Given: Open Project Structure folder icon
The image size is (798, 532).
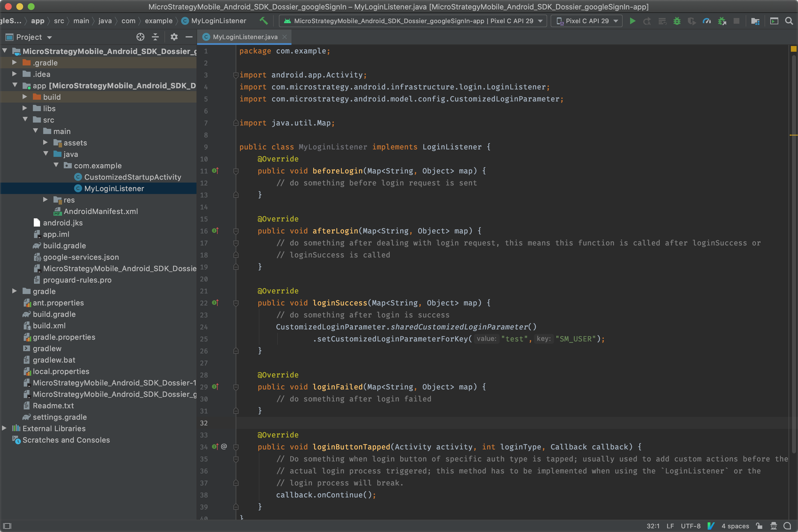Looking at the screenshot, I should pyautogui.click(x=755, y=21).
